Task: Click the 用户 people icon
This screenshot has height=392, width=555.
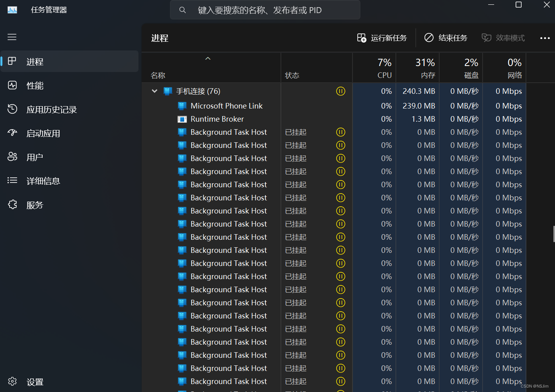Action: (x=12, y=157)
